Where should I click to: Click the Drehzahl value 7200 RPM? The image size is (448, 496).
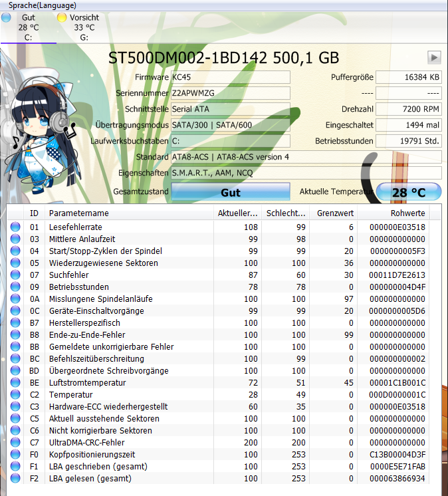[409, 109]
